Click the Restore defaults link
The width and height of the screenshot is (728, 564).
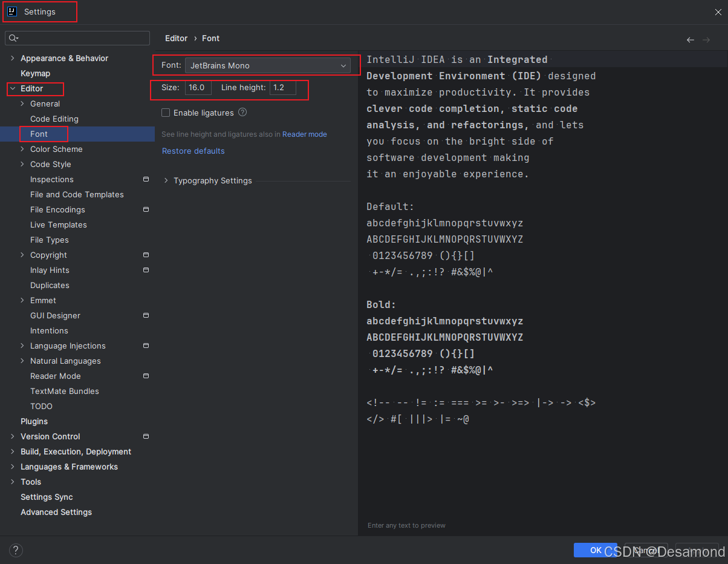tap(193, 151)
